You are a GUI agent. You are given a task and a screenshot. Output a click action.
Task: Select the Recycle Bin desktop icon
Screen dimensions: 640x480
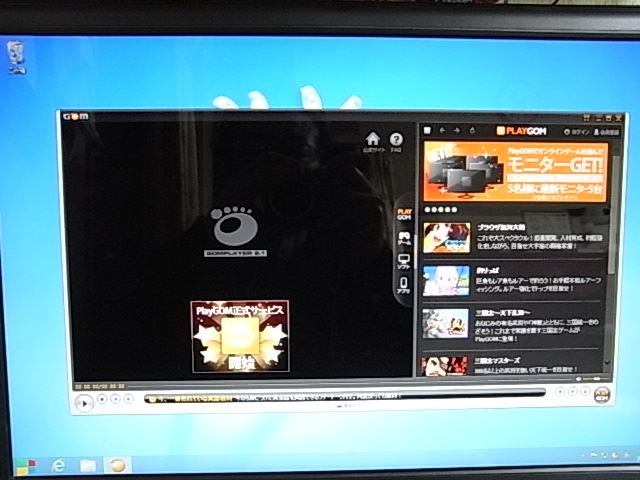(x=16, y=58)
